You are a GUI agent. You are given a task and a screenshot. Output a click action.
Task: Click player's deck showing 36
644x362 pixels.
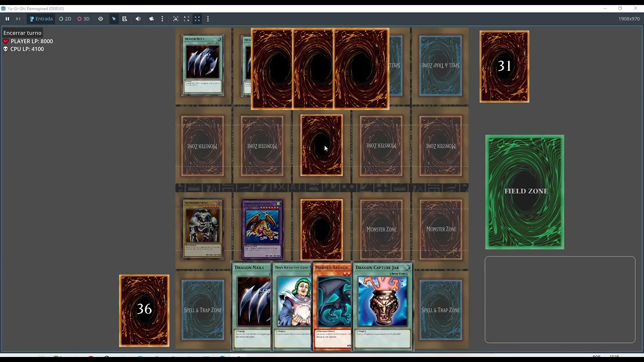[x=144, y=310]
